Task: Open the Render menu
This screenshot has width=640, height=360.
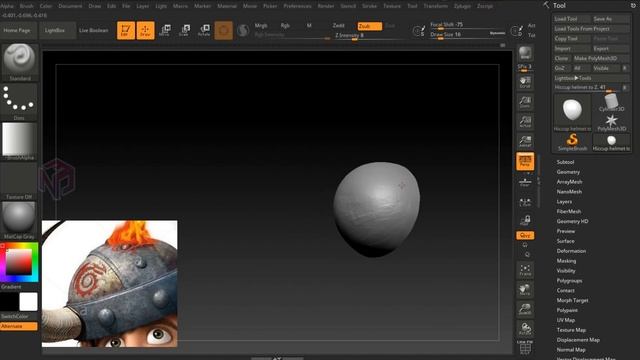Action: (x=326, y=6)
